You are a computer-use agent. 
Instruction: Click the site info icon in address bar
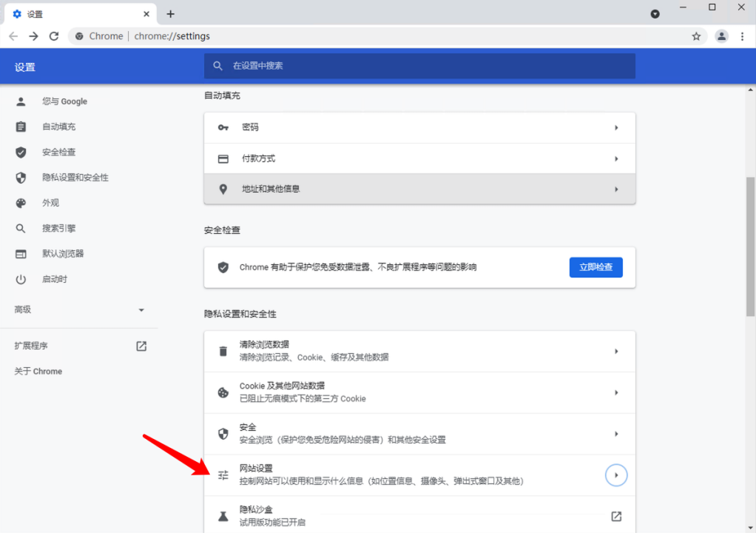point(80,36)
